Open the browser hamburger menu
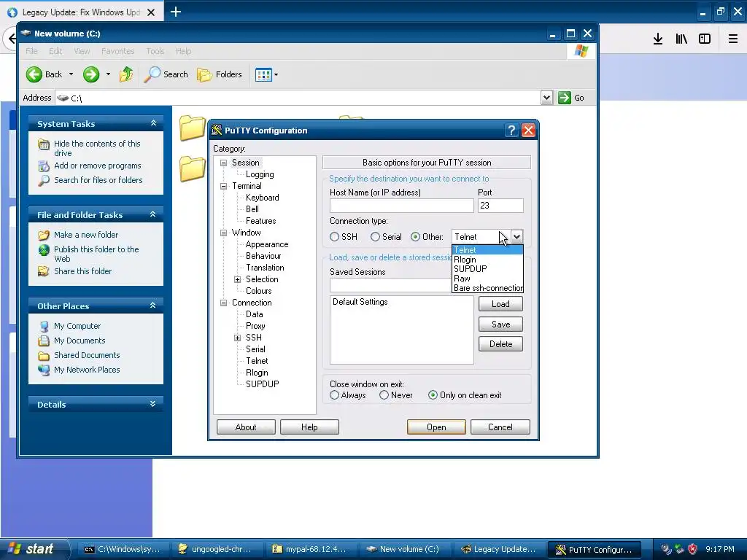 click(x=733, y=39)
